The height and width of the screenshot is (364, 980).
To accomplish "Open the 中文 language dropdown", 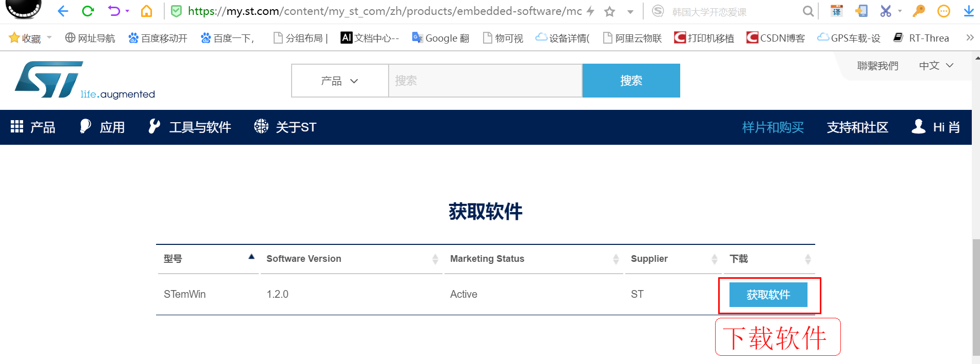I will tap(936, 66).
